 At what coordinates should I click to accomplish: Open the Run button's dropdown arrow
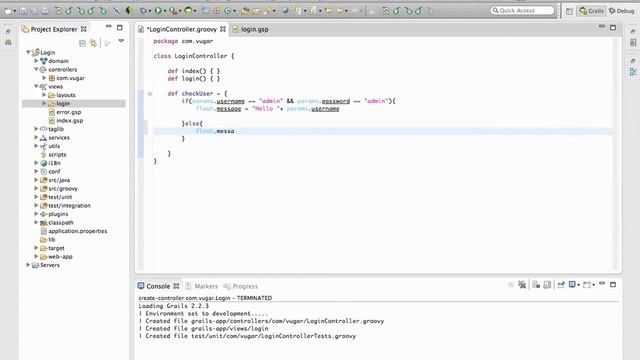(x=164, y=11)
